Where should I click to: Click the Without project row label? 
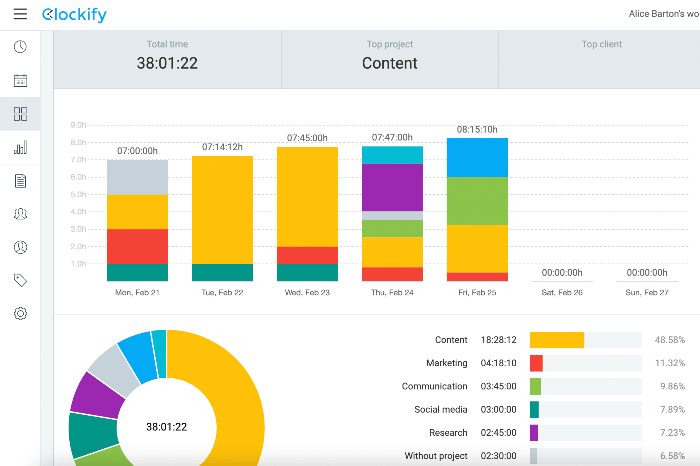point(436,456)
